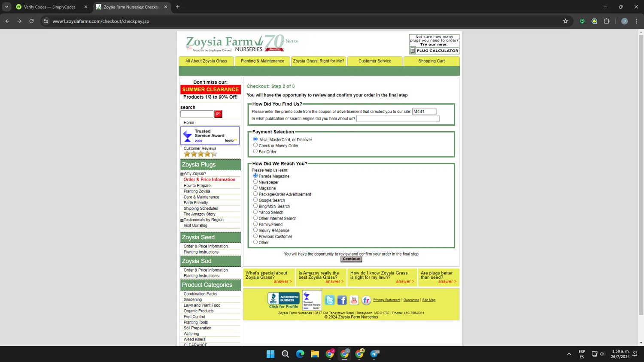Launch Microsoft Edge from taskbar

tap(300, 354)
